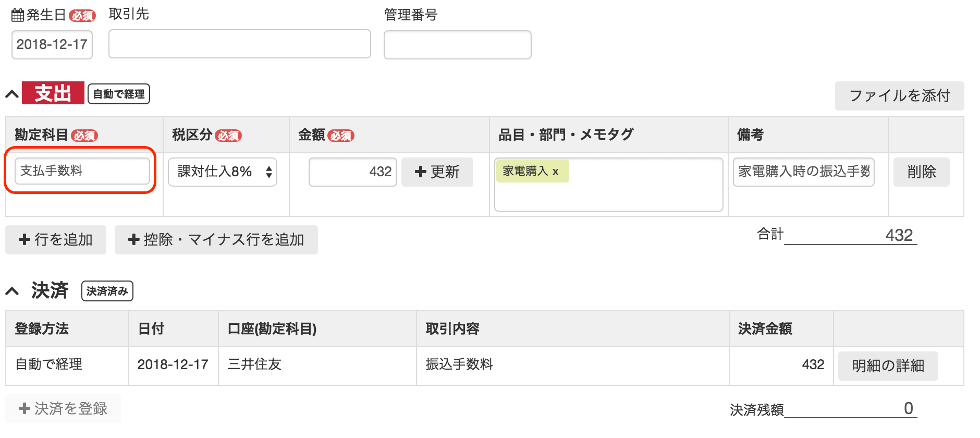Open the 課対仕入8% tax category dropdown

pos(223,172)
